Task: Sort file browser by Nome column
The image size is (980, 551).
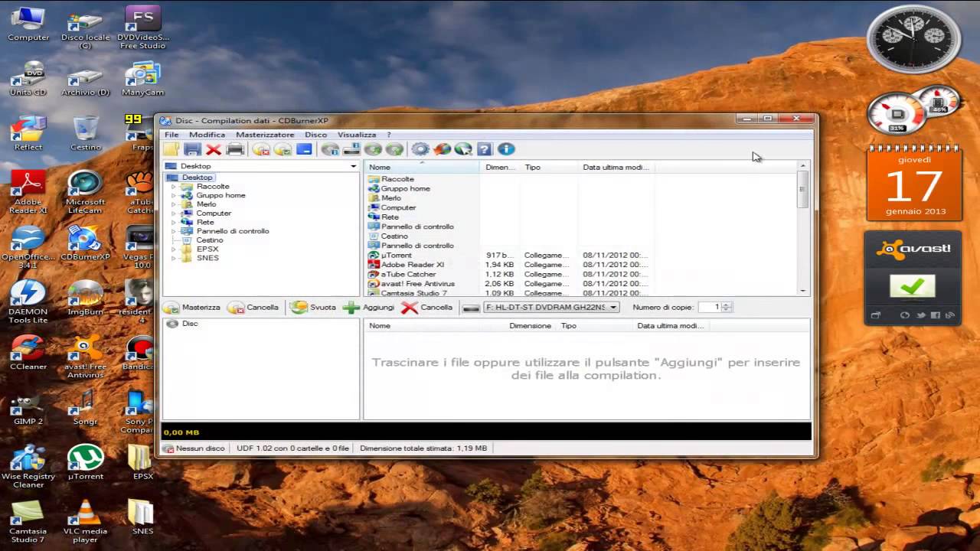Action: click(x=423, y=167)
